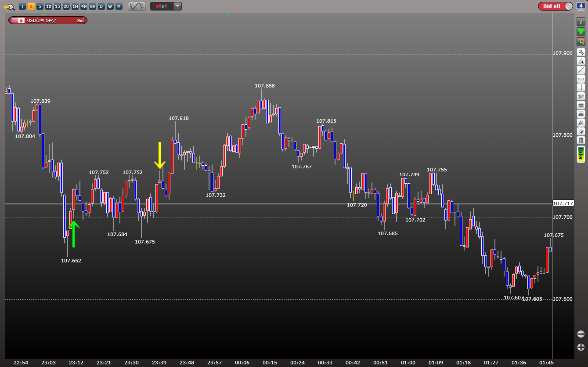The width and height of the screenshot is (588, 367).
Task: Click the 107.600 price axis label
Action: (563, 299)
